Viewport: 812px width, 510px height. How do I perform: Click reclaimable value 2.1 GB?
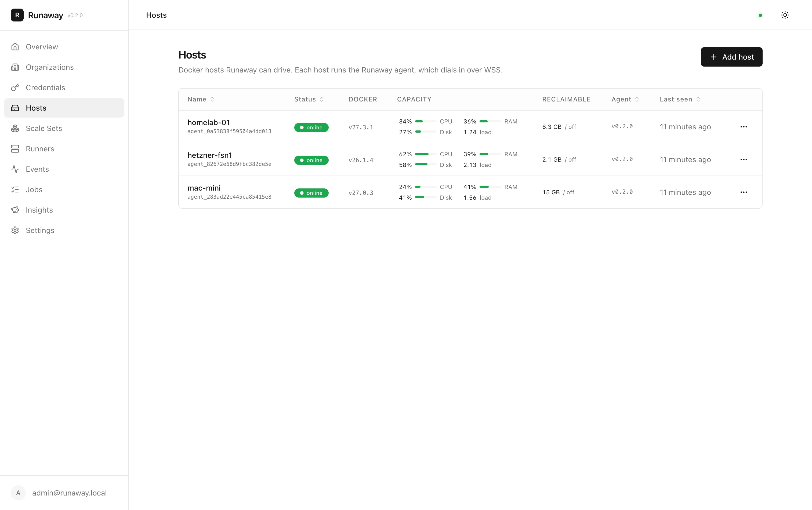tap(552, 159)
